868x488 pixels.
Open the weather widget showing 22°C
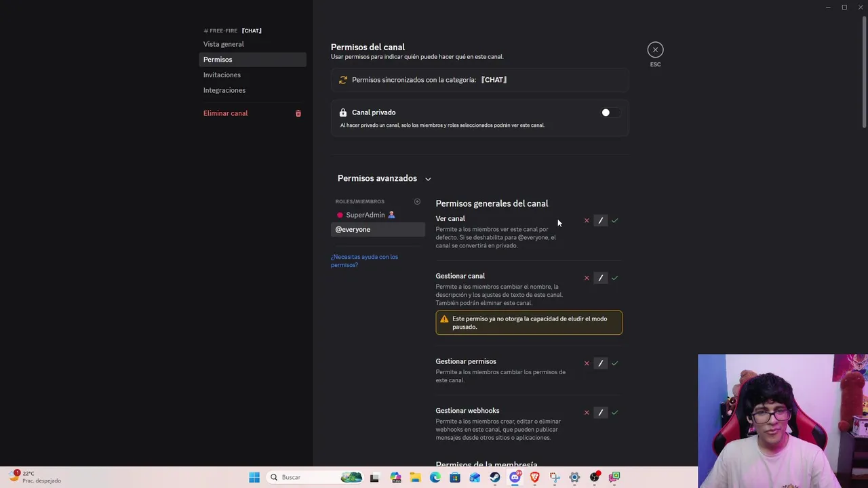point(35,477)
